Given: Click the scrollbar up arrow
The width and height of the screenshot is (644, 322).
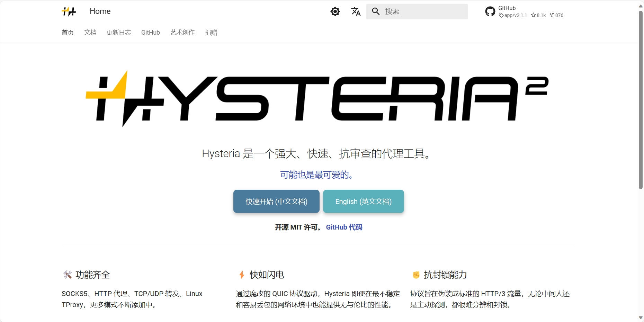Looking at the screenshot, I should [641, 6].
